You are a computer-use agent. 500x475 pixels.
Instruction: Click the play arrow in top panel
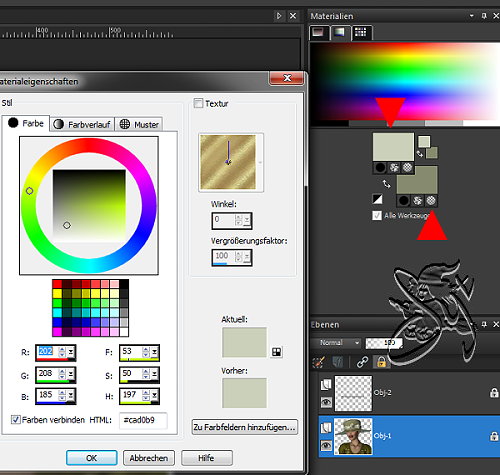click(x=279, y=16)
